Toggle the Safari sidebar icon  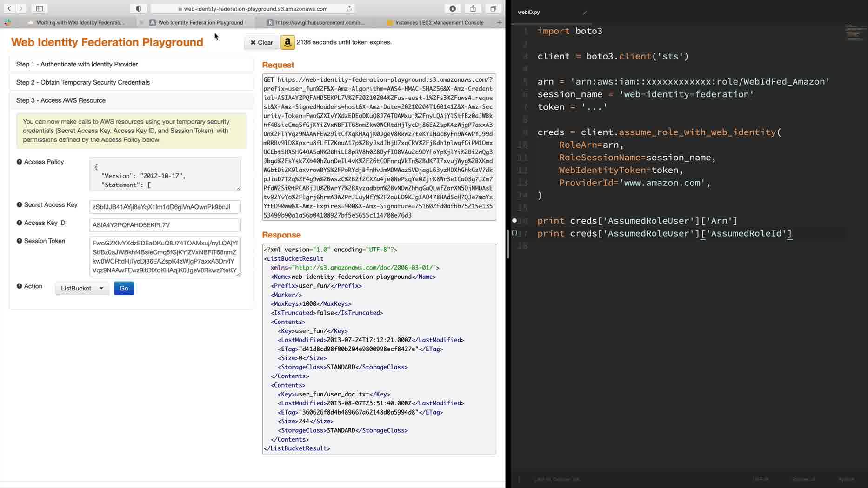coord(40,8)
